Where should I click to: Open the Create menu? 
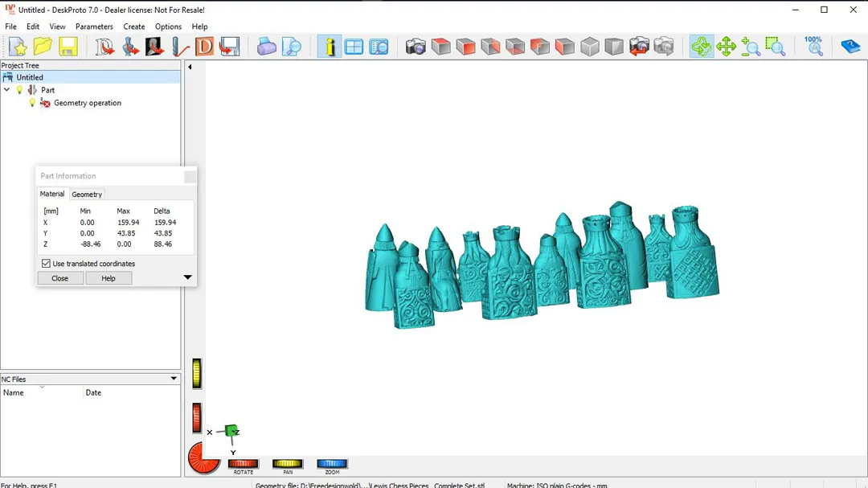pos(134,27)
